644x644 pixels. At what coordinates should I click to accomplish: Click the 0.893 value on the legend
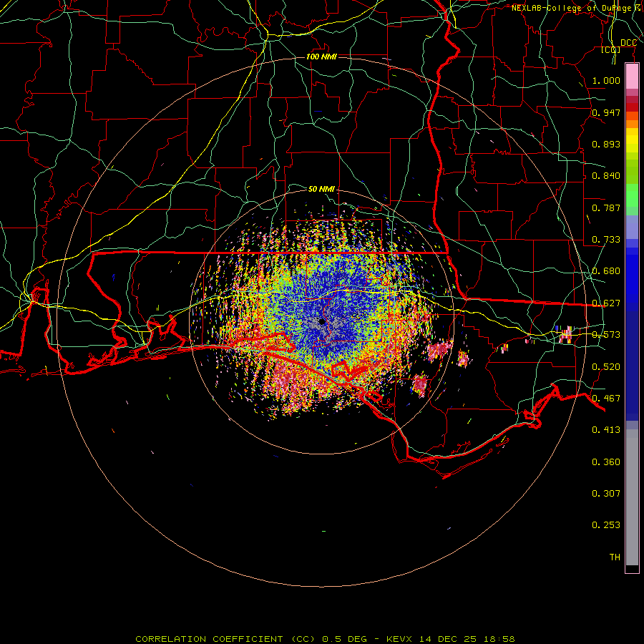[x=606, y=144]
